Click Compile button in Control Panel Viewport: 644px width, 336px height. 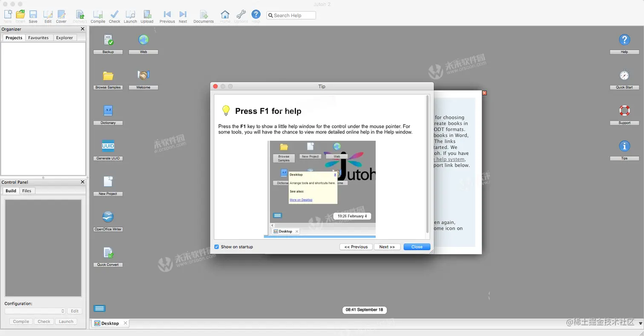(21, 322)
